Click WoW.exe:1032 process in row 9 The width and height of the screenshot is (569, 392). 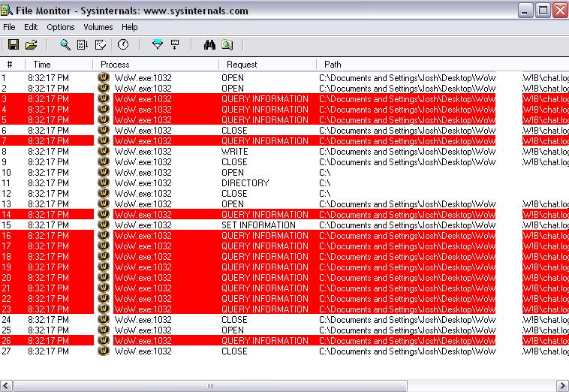point(143,162)
